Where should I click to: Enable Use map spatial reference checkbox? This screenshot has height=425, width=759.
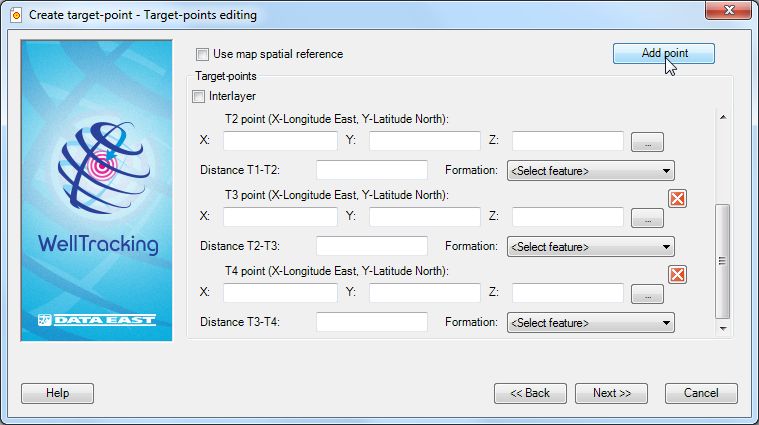pos(202,54)
